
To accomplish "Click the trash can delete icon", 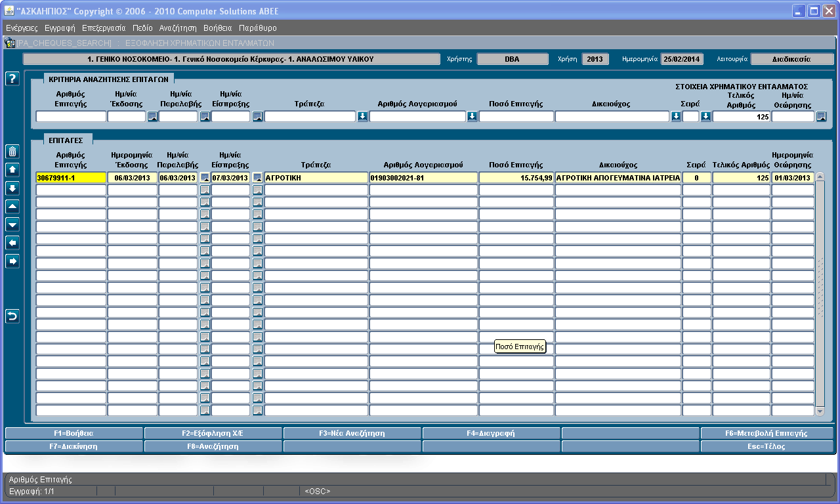I will tap(12, 152).
